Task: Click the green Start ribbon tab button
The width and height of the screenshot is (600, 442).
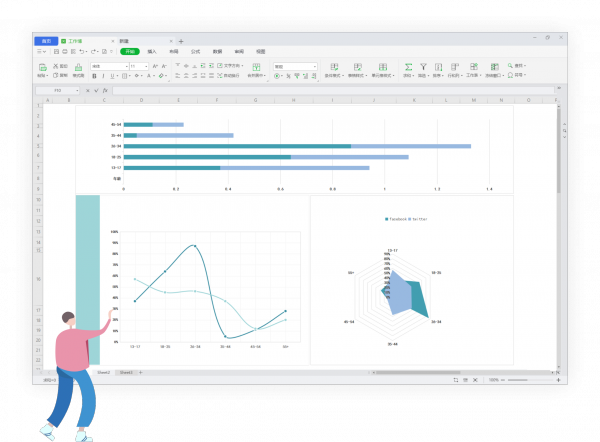Action: [129, 50]
